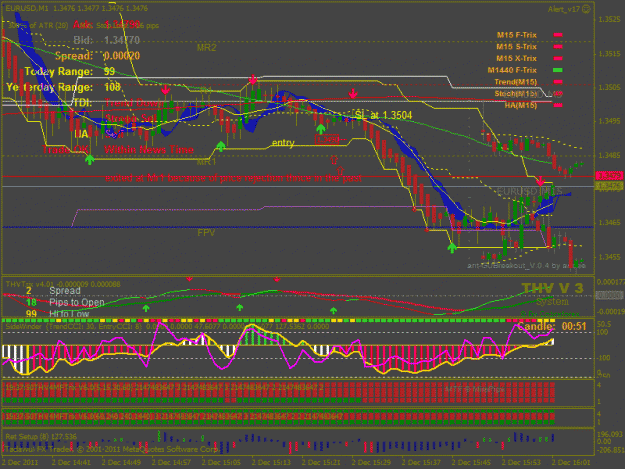This screenshot has height=469, width=625.
Task: Click the red 1.3479 price tag on axis
Action: [x=609, y=176]
